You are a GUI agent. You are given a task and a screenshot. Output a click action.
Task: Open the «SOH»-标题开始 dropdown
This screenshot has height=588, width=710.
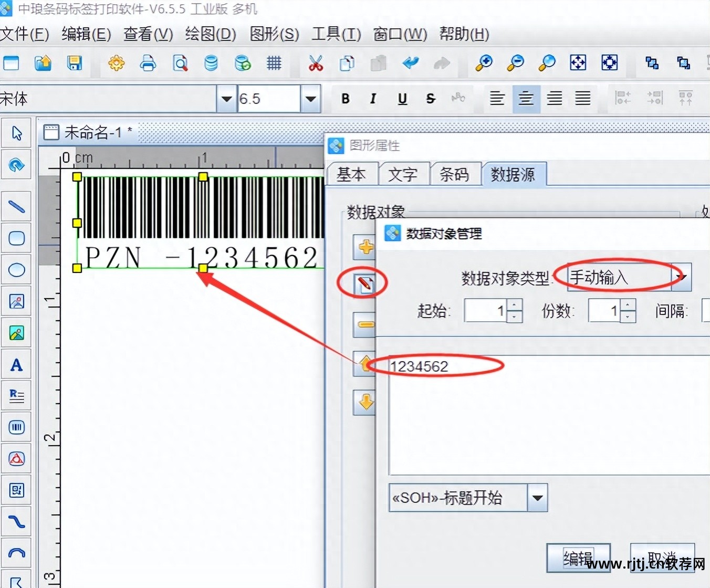tap(537, 497)
